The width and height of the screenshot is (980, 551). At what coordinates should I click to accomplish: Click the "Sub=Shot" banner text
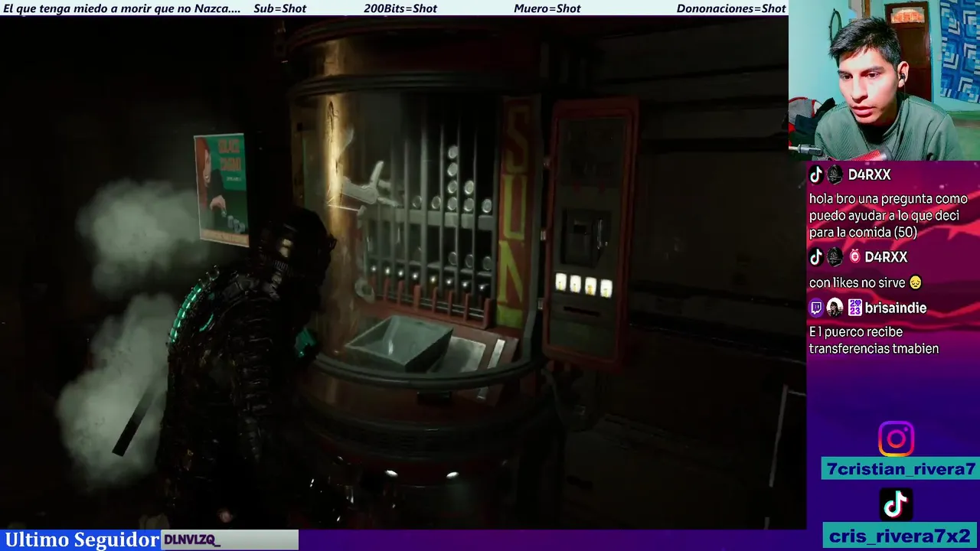279,8
